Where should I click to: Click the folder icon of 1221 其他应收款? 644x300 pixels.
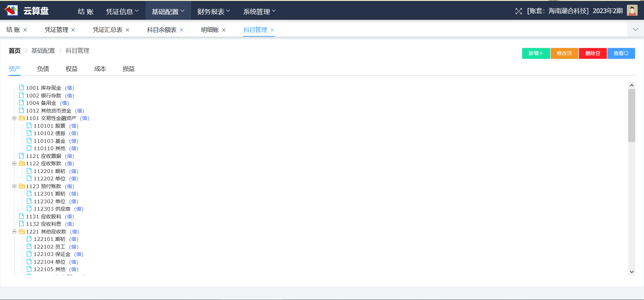coord(22,231)
